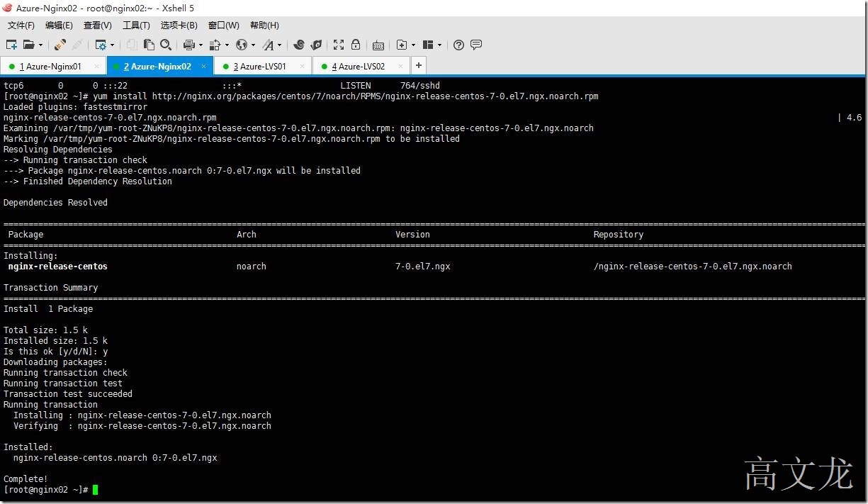Close the Azure-LVS01 tab
This screenshot has height=504, width=868.
point(303,67)
